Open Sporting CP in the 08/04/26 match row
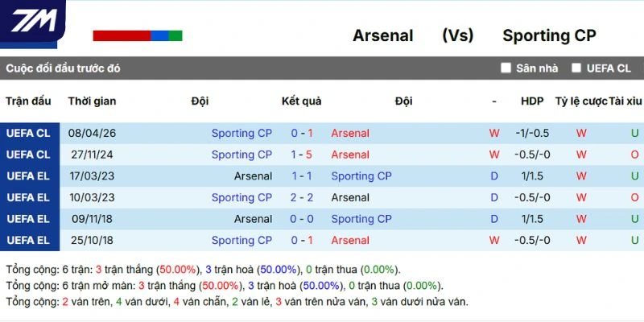This screenshot has width=644, height=322. (242, 133)
